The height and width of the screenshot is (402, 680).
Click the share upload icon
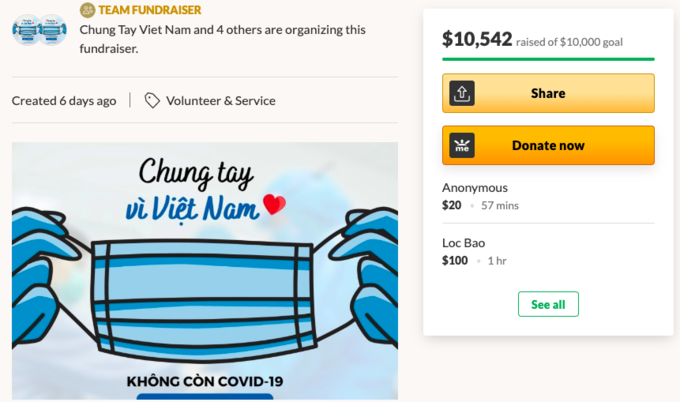coord(462,93)
